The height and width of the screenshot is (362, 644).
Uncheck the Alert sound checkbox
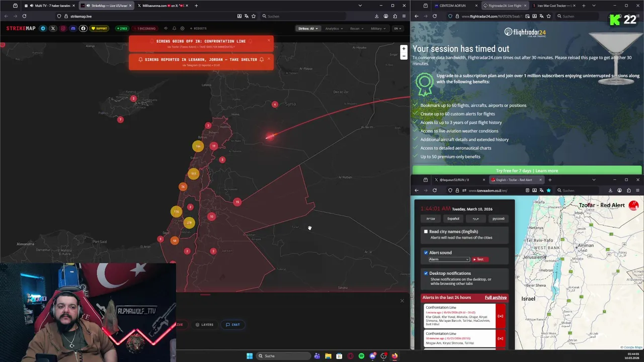click(x=426, y=252)
